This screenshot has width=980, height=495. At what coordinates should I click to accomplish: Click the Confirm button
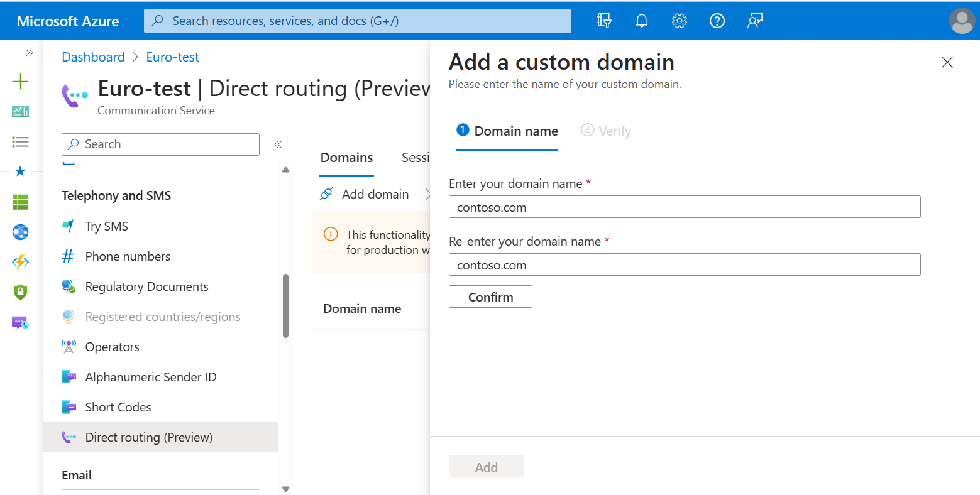coord(490,296)
